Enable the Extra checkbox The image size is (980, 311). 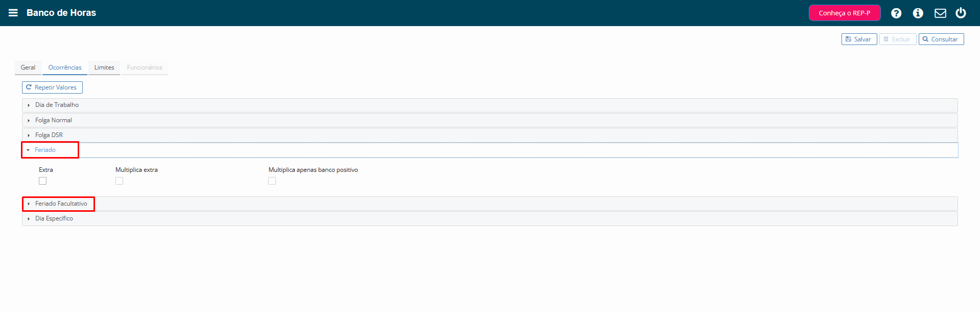(43, 181)
